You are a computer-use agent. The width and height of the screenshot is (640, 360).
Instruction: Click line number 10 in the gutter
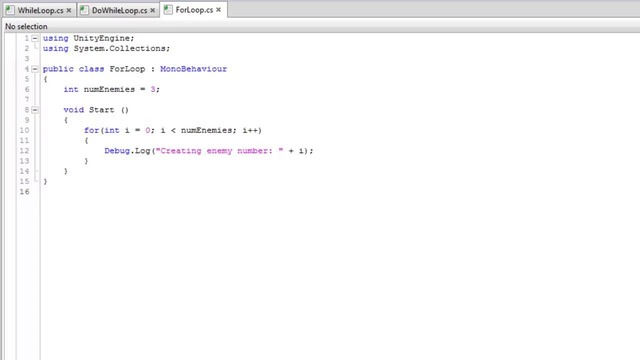[x=24, y=130]
